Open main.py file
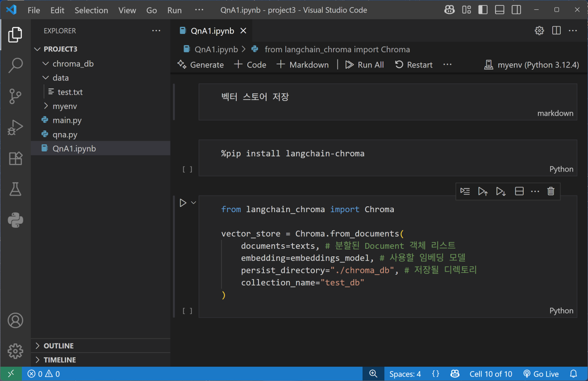Image resolution: width=588 pixels, height=381 pixels. [100, 120]
